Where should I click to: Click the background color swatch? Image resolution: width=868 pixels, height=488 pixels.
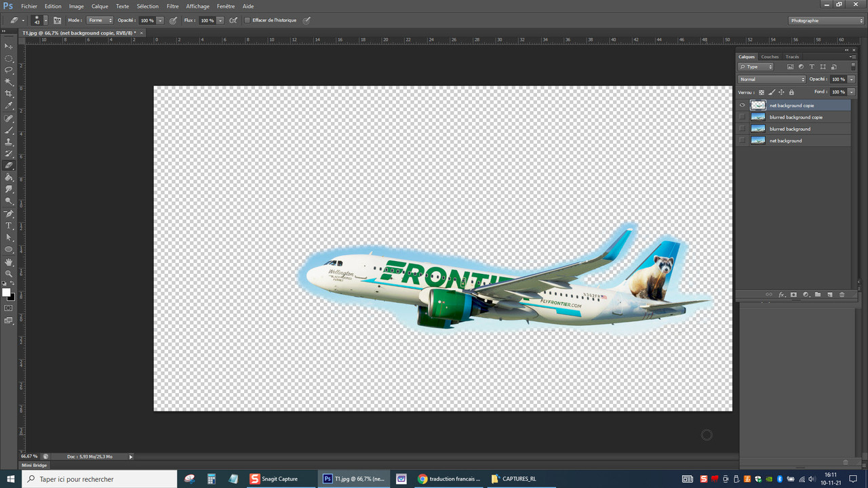coord(12,297)
